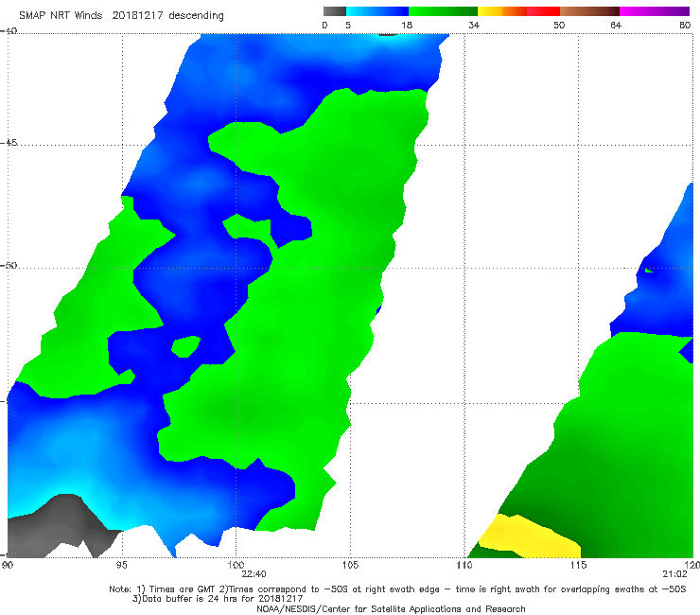Click the longitude label '105'
Viewport: 700px width, 615px height.
[350, 565]
